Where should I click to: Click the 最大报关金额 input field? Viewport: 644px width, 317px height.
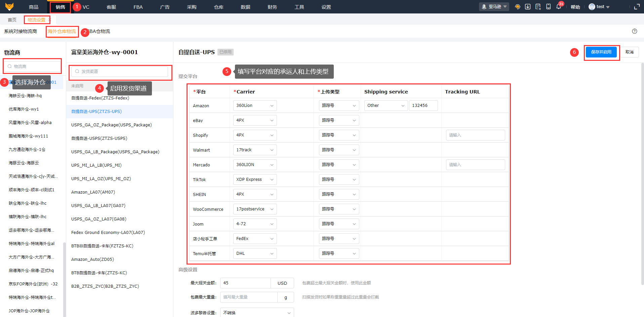[245, 283]
